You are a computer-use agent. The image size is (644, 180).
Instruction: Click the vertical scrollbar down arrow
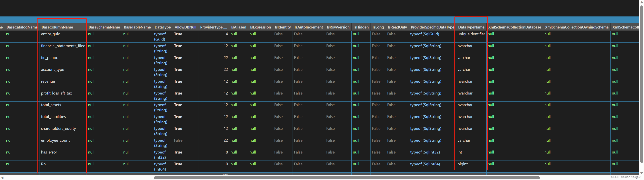(642, 173)
